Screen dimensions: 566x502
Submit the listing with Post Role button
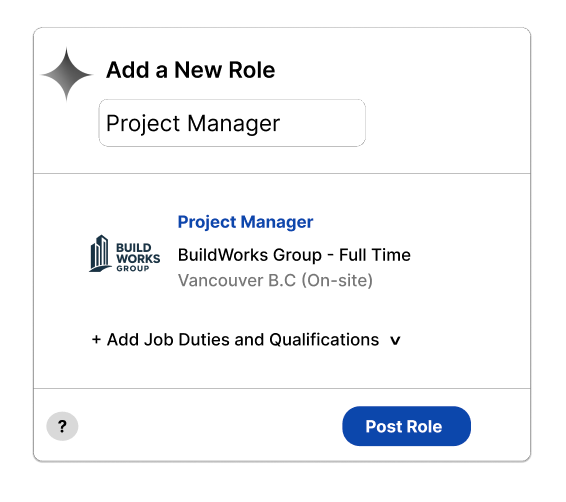406,426
